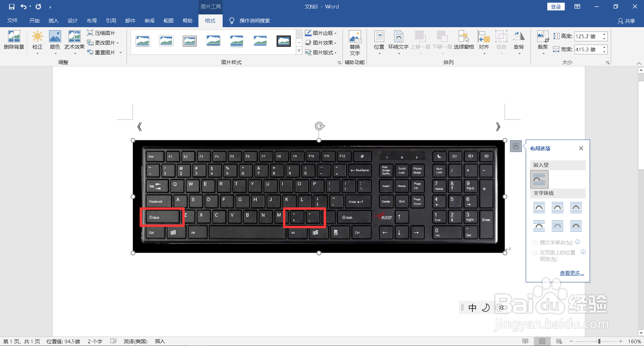Switch to the View ribbon tab

tap(168, 20)
